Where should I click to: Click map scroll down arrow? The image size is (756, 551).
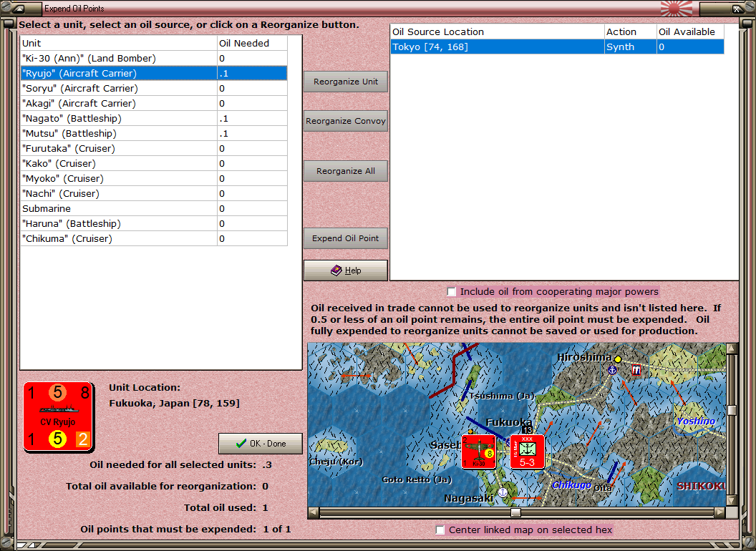pyautogui.click(x=732, y=500)
